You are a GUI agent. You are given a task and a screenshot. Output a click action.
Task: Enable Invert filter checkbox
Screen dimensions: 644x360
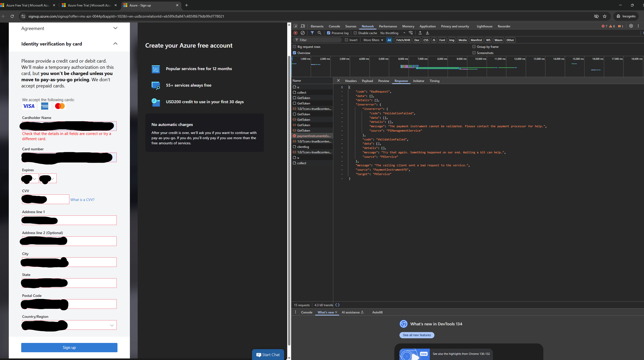(x=346, y=40)
